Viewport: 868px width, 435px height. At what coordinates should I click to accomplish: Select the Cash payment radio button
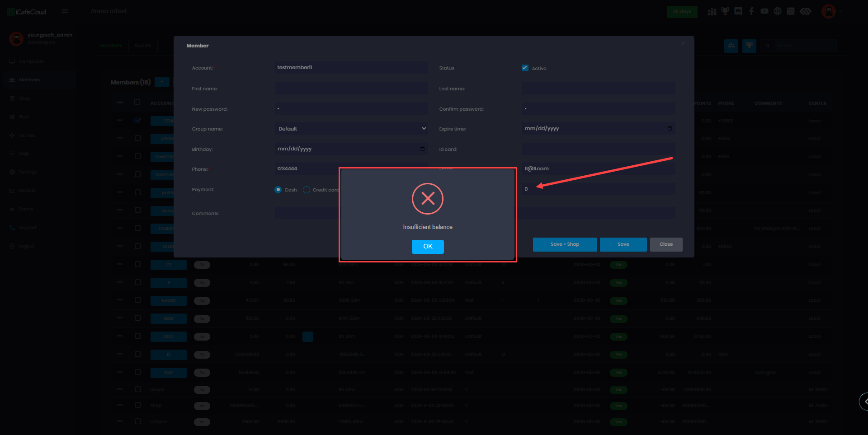pos(278,190)
